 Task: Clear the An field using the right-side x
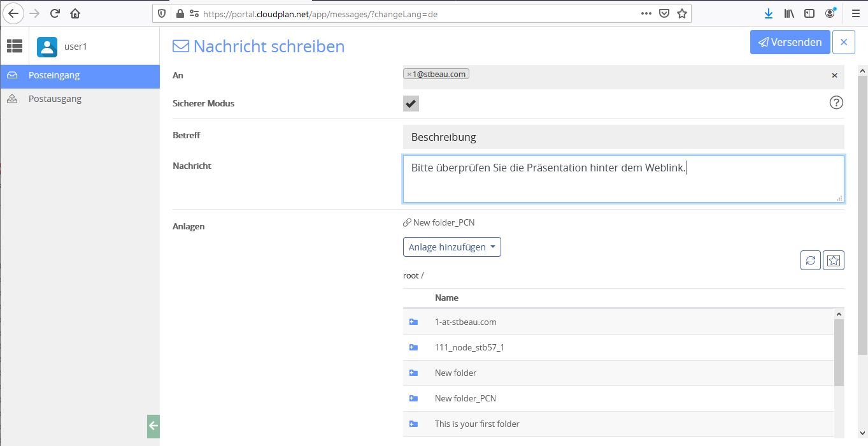pyautogui.click(x=834, y=75)
